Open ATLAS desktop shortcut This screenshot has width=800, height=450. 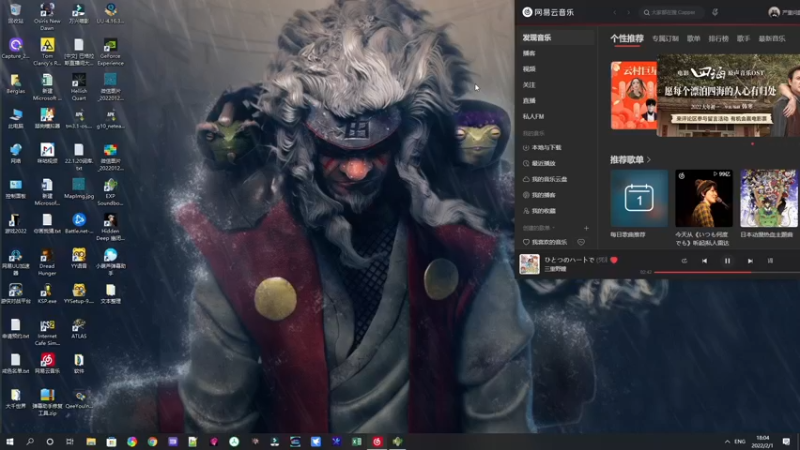click(x=79, y=329)
